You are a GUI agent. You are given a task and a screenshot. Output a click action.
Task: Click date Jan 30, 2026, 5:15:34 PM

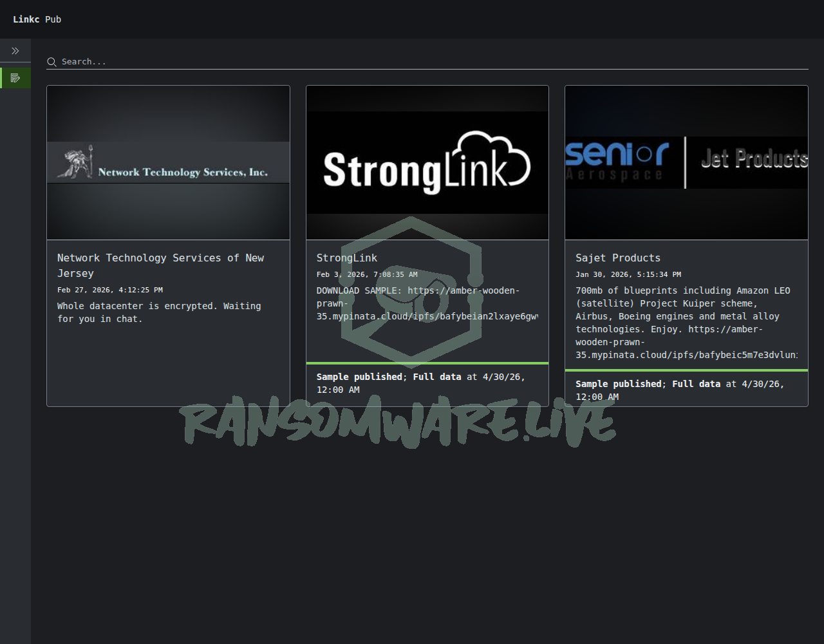[628, 274]
